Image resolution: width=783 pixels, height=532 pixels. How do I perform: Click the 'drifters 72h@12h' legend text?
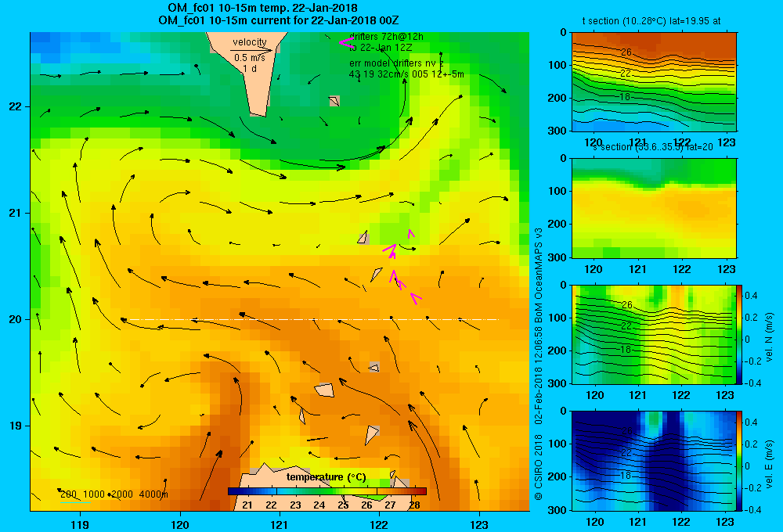(387, 37)
